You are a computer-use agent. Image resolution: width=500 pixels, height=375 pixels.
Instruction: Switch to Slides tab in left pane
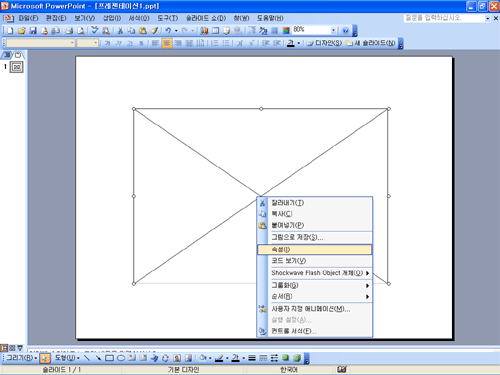click(18, 55)
